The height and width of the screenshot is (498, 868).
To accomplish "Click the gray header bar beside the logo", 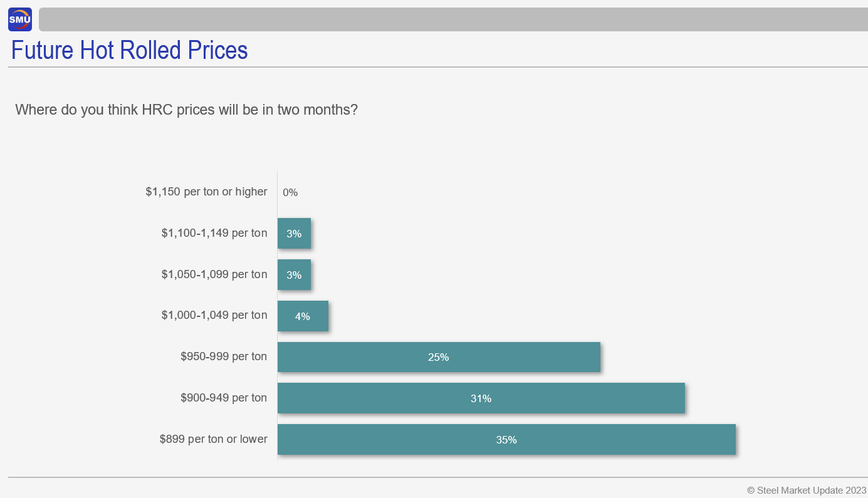I will 452,19.
